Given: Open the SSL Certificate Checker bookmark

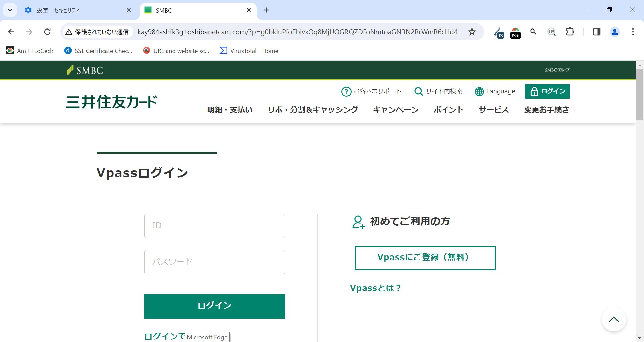Looking at the screenshot, I should pyautogui.click(x=99, y=51).
